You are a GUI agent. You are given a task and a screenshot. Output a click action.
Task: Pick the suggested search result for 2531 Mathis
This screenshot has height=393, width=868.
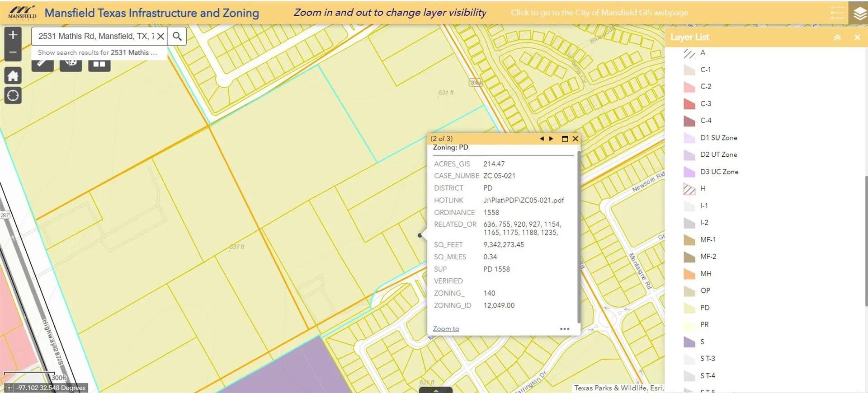(98, 52)
